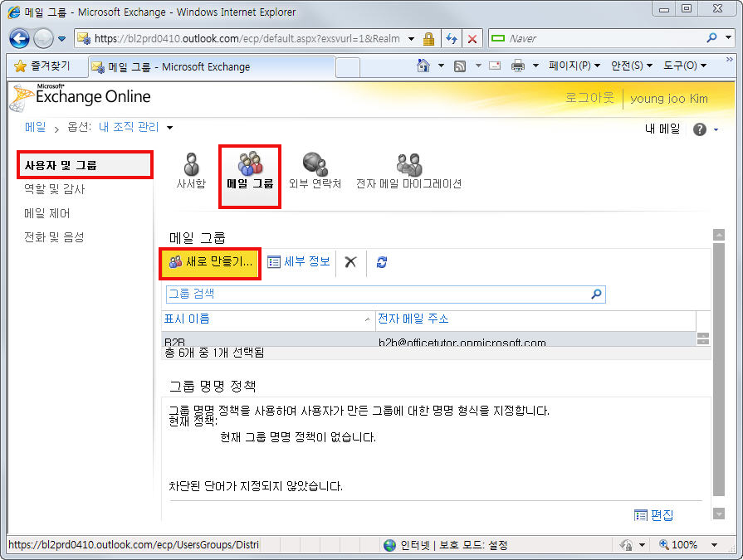Screen dimensions: 743x560
Task: Click the RSS feeds icon
Action: (460, 66)
